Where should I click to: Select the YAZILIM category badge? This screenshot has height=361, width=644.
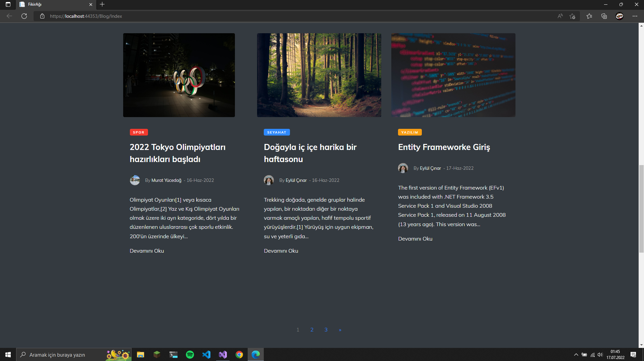410,132
